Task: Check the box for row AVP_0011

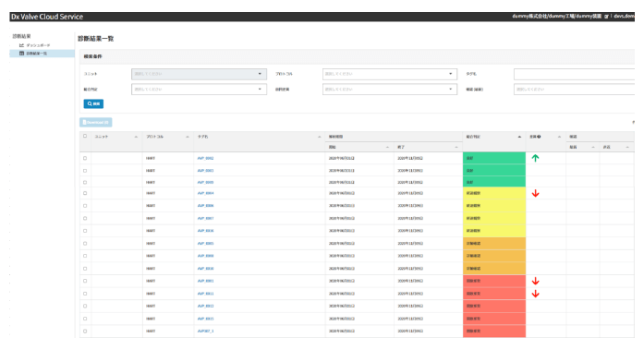Action: coord(85,294)
